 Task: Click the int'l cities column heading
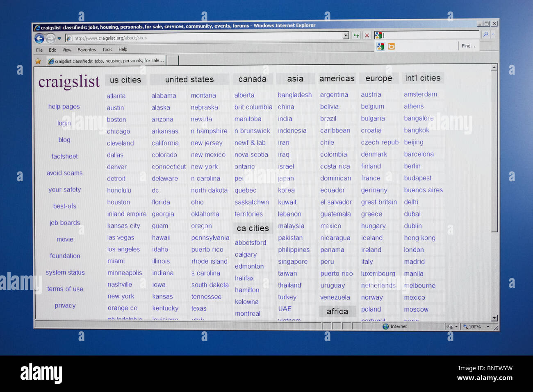pyautogui.click(x=423, y=78)
